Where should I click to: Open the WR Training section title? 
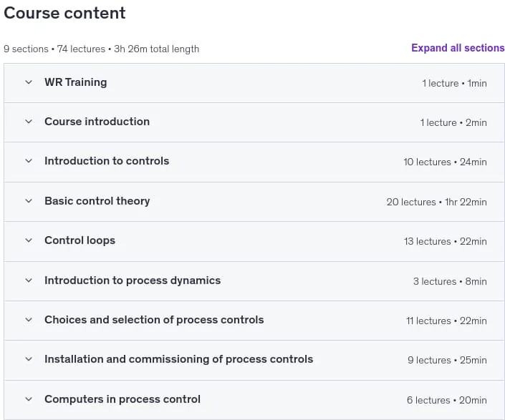click(x=76, y=82)
